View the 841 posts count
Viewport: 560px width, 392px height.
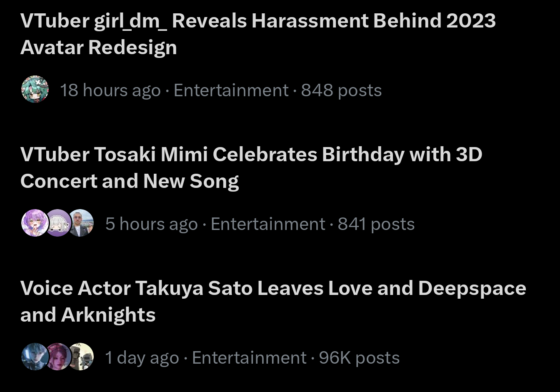tap(376, 224)
